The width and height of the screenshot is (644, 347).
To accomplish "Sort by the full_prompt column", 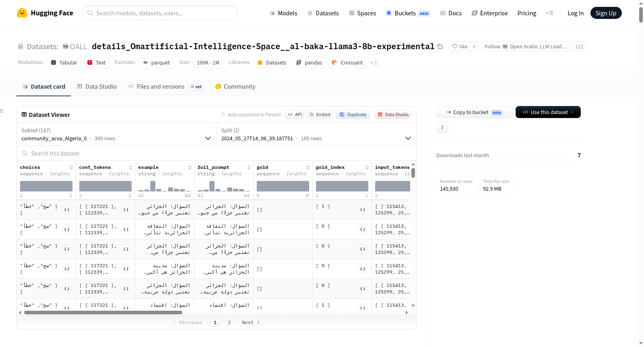I will point(249,167).
